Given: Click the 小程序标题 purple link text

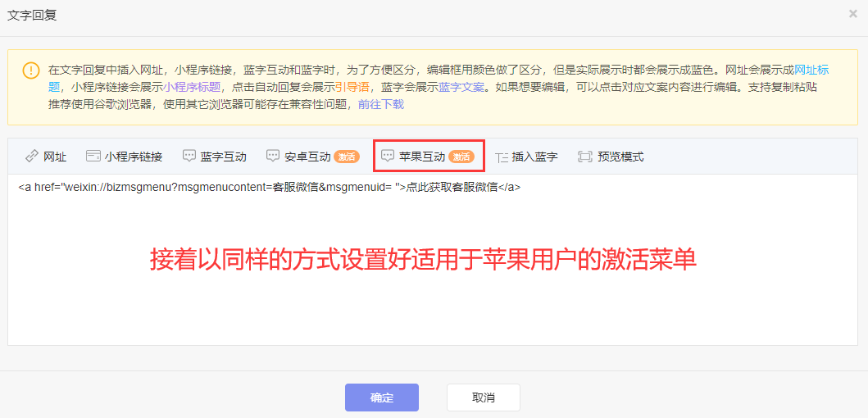Looking at the screenshot, I should [x=192, y=88].
